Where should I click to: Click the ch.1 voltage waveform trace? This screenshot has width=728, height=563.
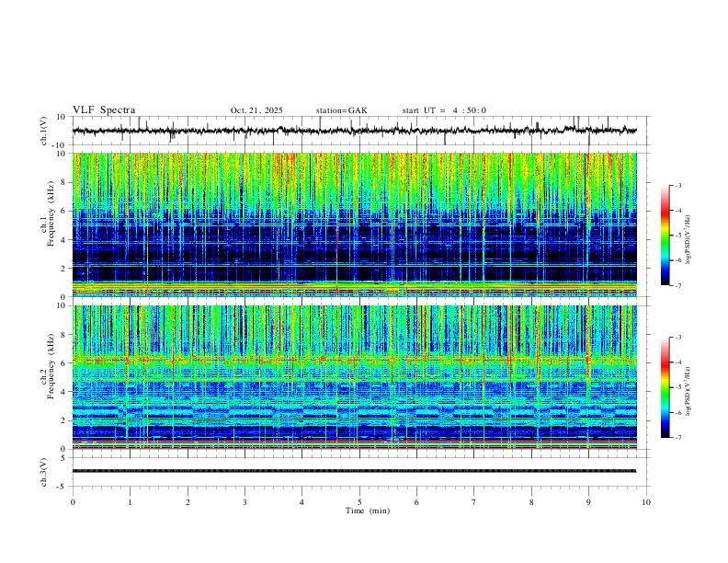(354, 131)
